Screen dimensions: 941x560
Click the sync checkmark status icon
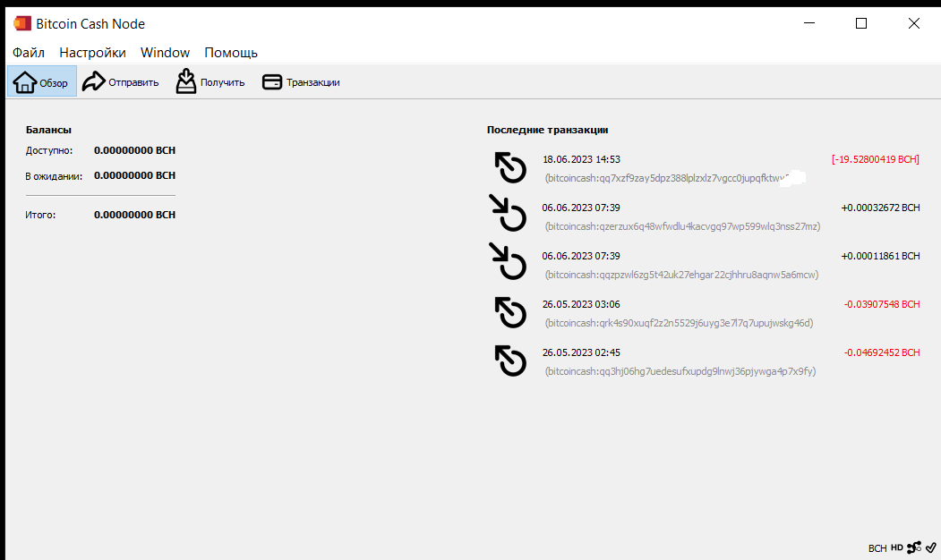931,547
